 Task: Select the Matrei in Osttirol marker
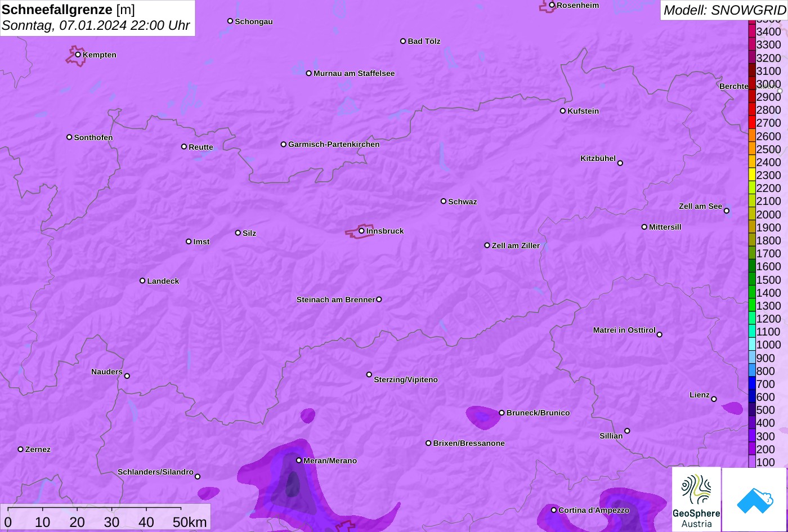tap(660, 334)
